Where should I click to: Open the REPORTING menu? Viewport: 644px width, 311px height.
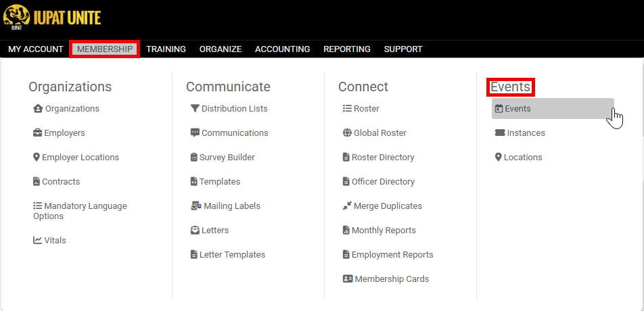point(347,49)
